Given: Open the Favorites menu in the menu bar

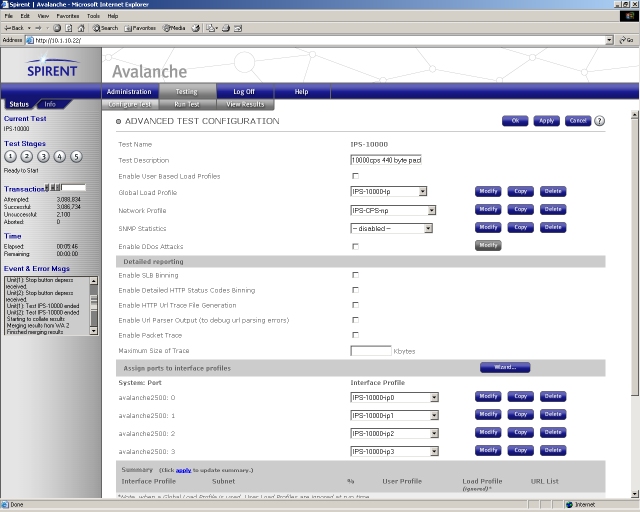Looking at the screenshot, I should point(68,16).
